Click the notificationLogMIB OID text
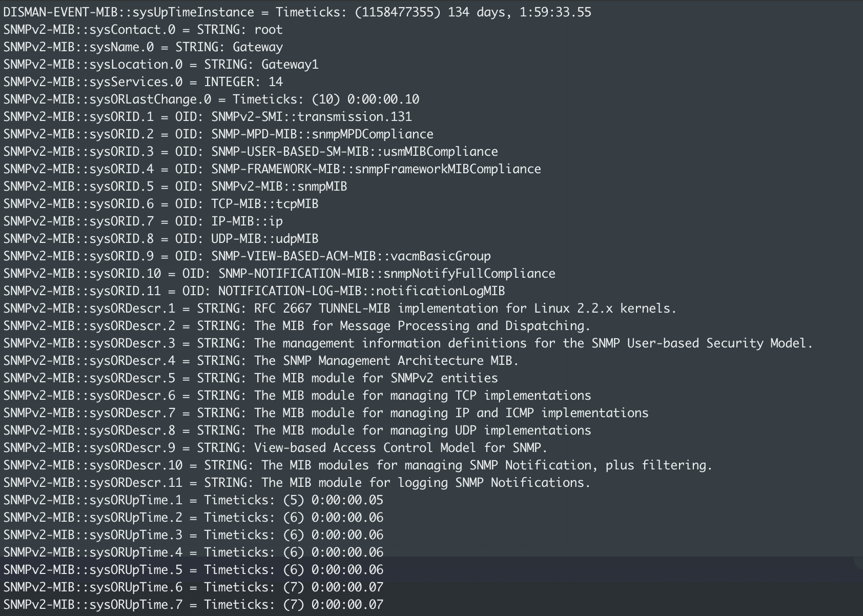The height and width of the screenshot is (616, 863). (362, 291)
